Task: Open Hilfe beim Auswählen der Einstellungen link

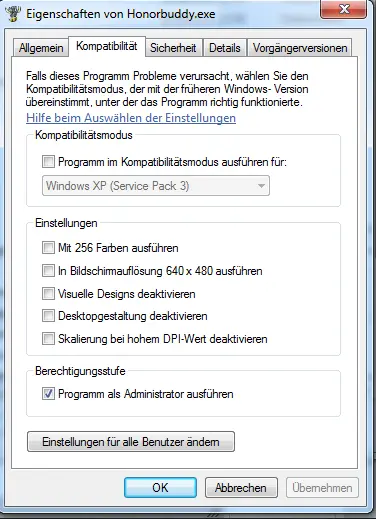Action: [131, 118]
